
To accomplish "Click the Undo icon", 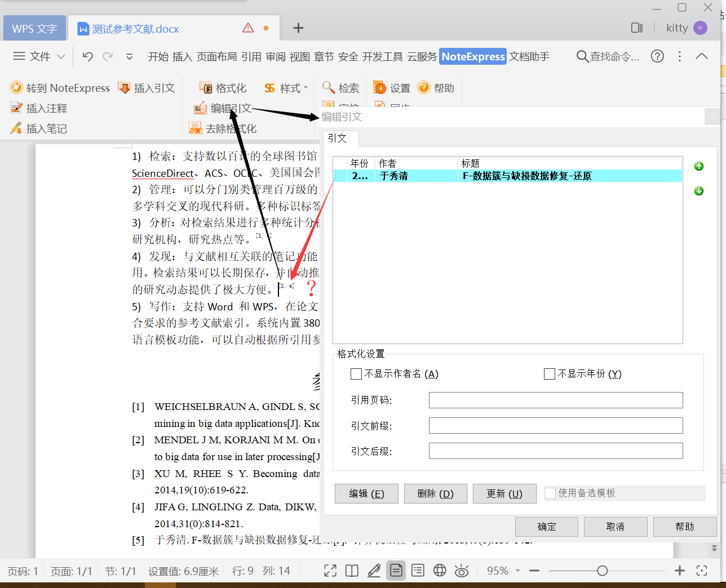I will pyautogui.click(x=87, y=56).
